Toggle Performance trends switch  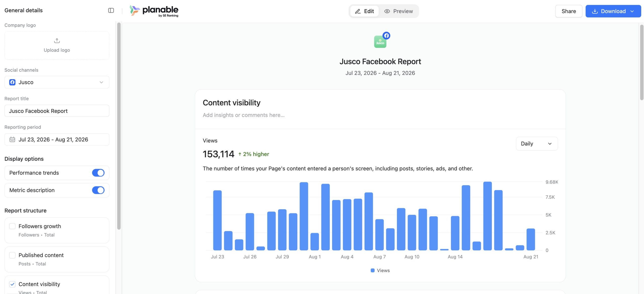(98, 173)
